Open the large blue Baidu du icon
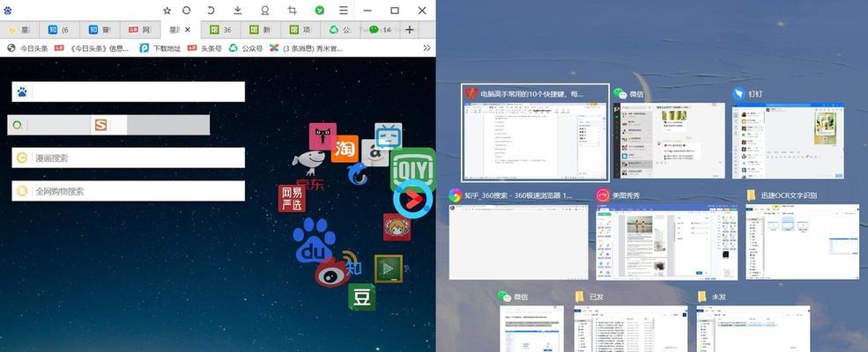This screenshot has height=352, width=868. [315, 241]
